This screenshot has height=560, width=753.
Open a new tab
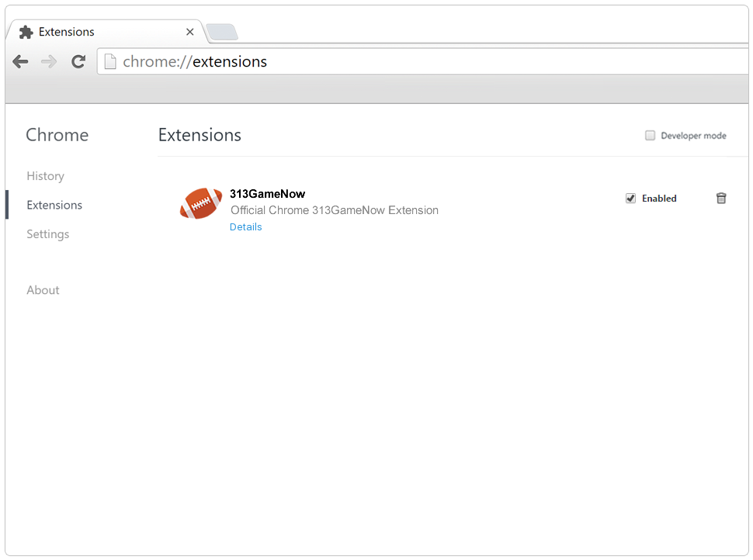click(221, 32)
